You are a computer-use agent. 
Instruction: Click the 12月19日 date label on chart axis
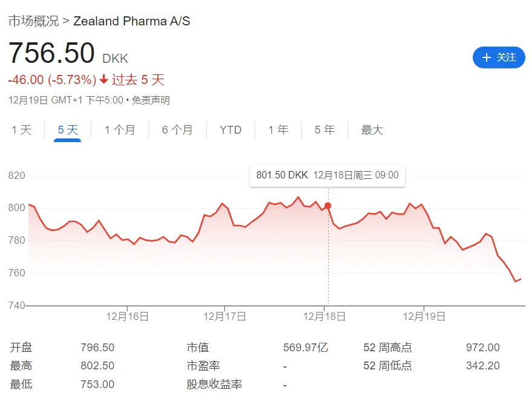tap(424, 316)
